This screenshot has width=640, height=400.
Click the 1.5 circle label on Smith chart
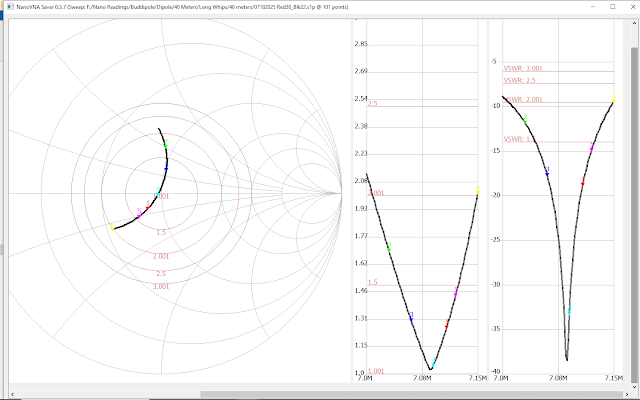point(161,232)
